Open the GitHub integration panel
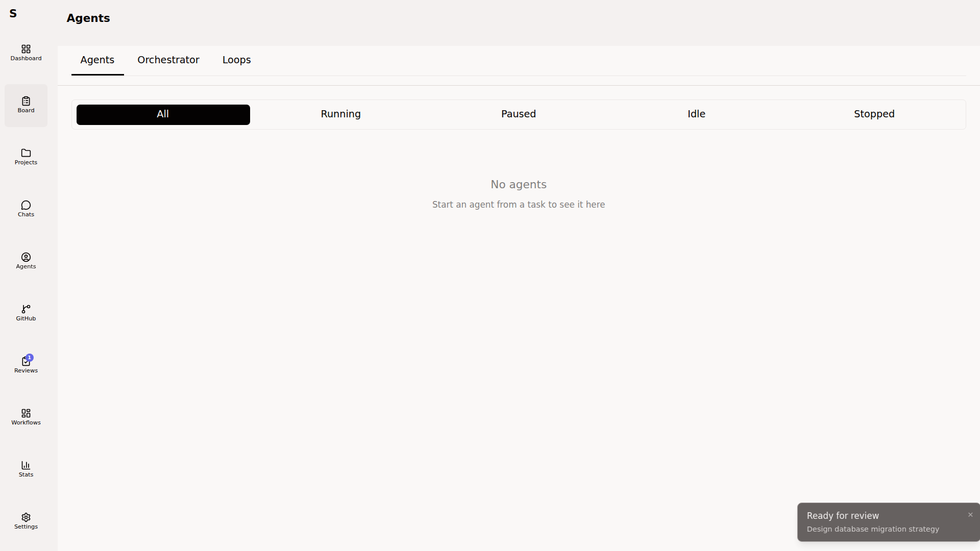 coord(26,313)
